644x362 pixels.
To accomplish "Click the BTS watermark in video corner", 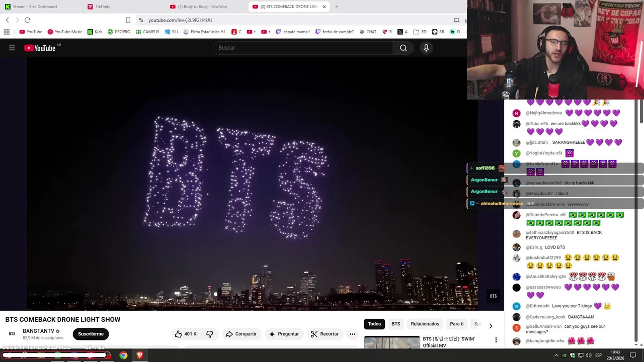I will pos(493,296).
